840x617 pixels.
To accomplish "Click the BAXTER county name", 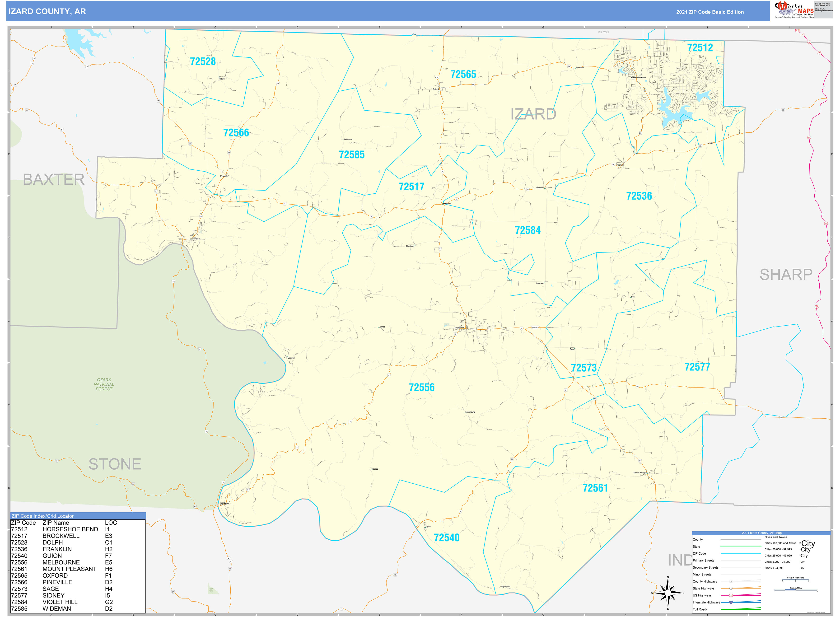I will 54,180.
